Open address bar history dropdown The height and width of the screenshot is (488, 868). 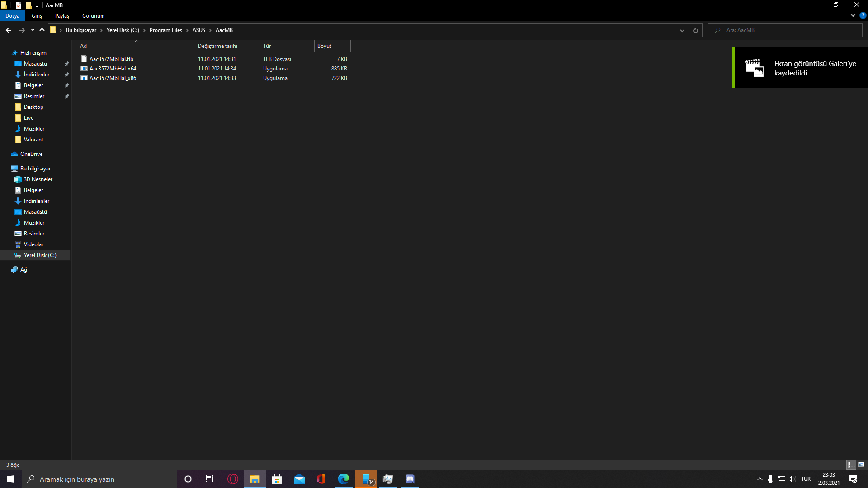(682, 30)
